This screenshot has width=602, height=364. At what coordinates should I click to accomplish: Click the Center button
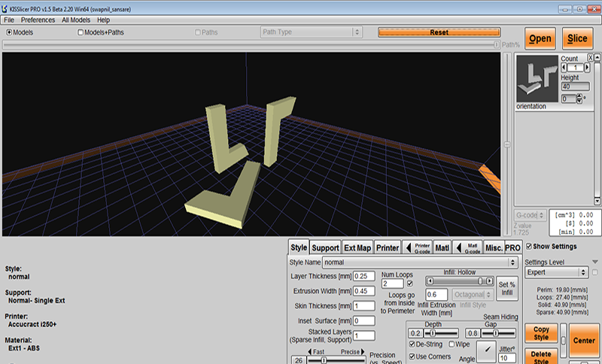[584, 340]
